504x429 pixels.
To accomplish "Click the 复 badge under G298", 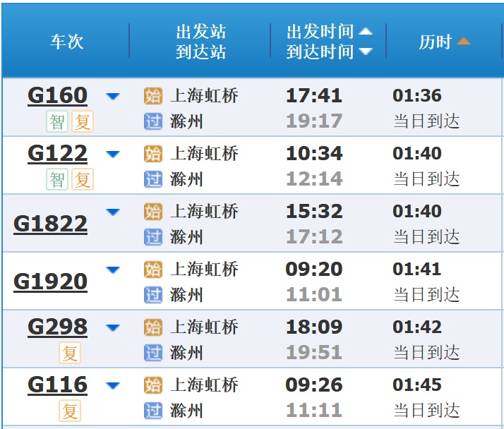I will point(70,353).
